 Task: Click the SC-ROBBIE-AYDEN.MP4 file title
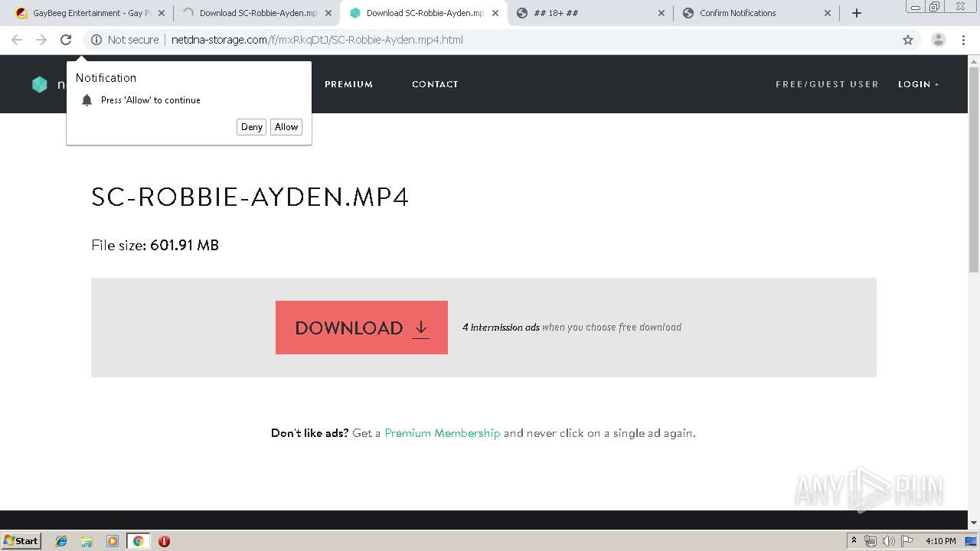(x=250, y=197)
